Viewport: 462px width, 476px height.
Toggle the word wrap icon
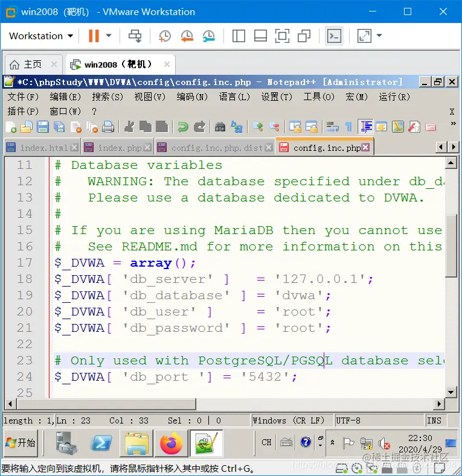click(x=333, y=127)
